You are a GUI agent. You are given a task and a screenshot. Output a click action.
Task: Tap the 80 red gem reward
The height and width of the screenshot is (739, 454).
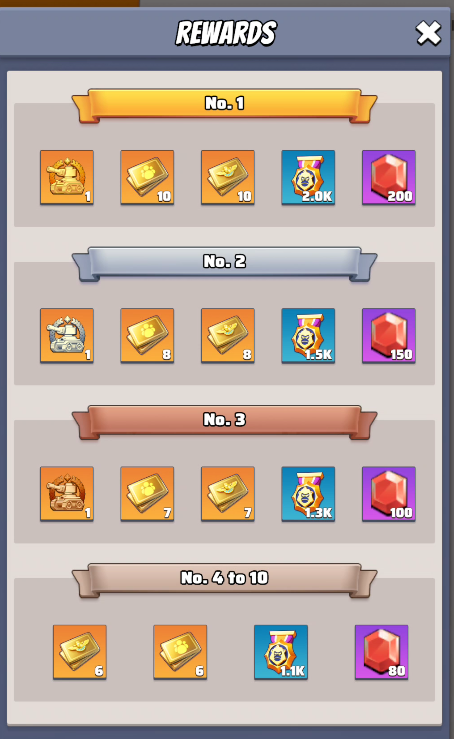(x=381, y=652)
